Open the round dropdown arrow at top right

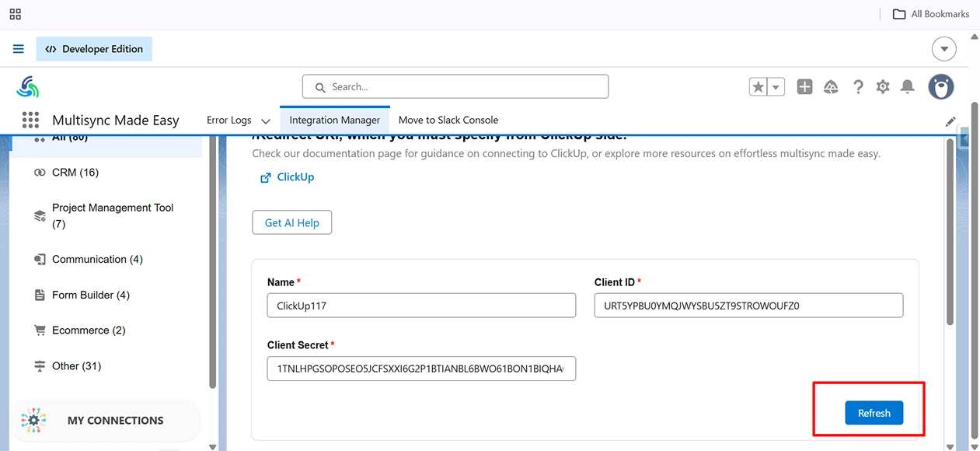point(944,49)
